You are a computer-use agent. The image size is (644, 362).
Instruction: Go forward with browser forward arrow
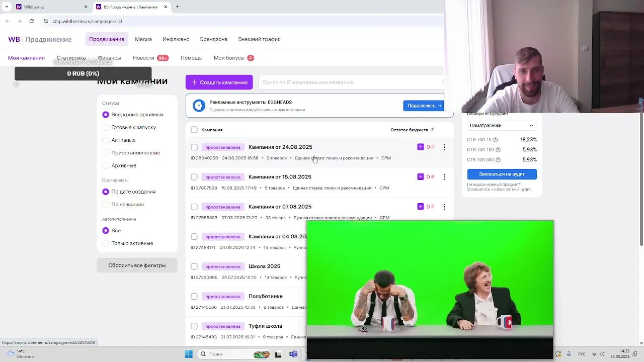pos(19,21)
